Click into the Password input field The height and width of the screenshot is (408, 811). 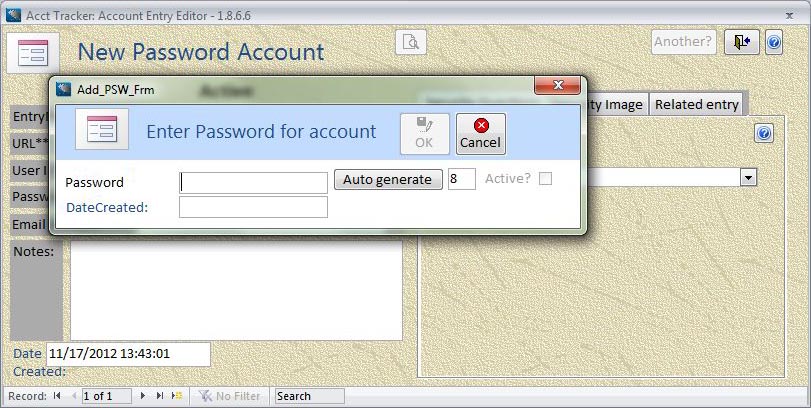click(253, 183)
